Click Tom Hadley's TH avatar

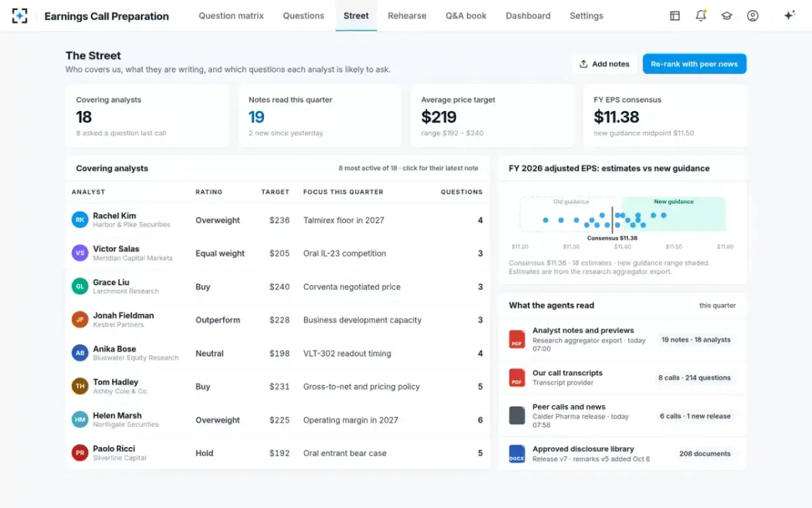coord(80,386)
